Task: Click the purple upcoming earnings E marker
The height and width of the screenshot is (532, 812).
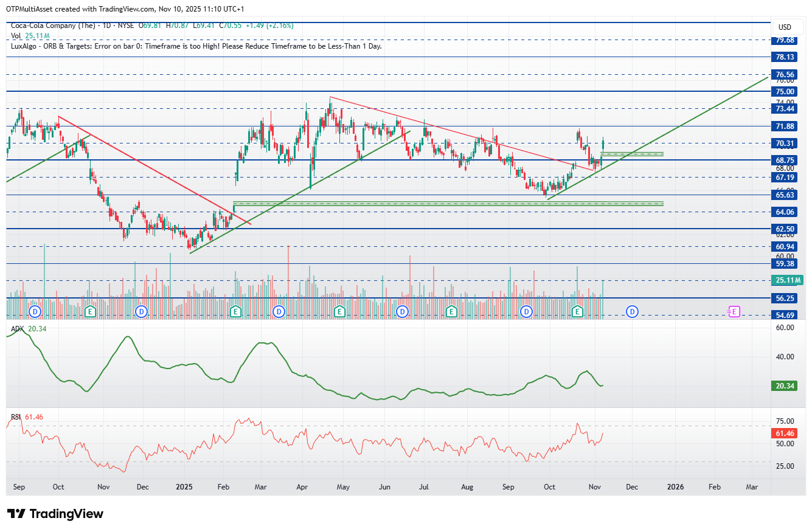Action: (734, 311)
